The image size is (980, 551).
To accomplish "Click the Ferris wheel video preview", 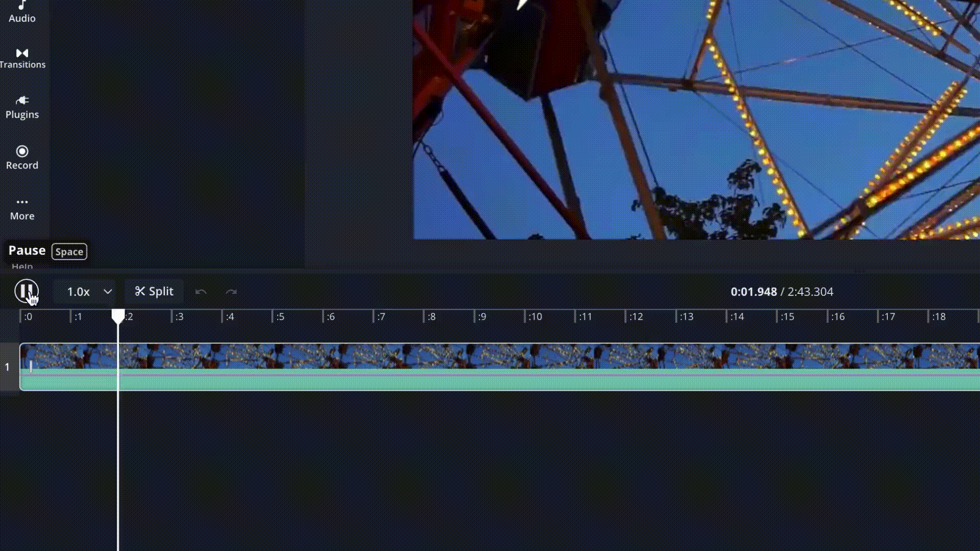I will (x=696, y=119).
